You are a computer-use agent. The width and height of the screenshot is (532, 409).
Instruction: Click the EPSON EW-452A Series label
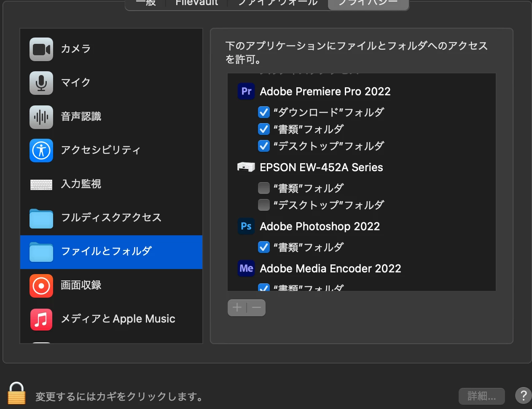321,167
